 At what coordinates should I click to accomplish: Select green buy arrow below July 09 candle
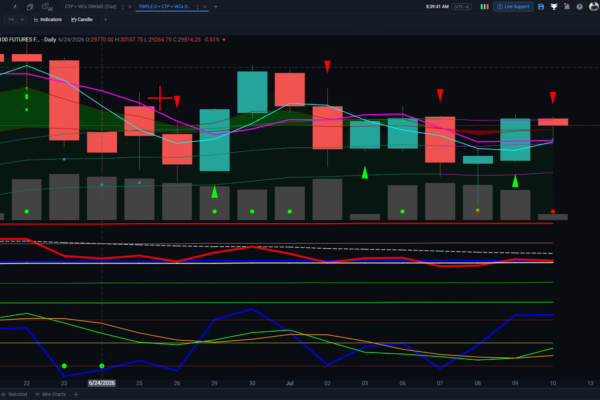pos(515,181)
